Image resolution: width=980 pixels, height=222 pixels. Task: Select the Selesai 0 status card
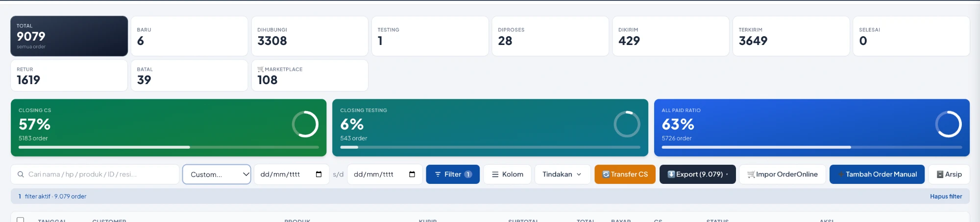pyautogui.click(x=911, y=36)
